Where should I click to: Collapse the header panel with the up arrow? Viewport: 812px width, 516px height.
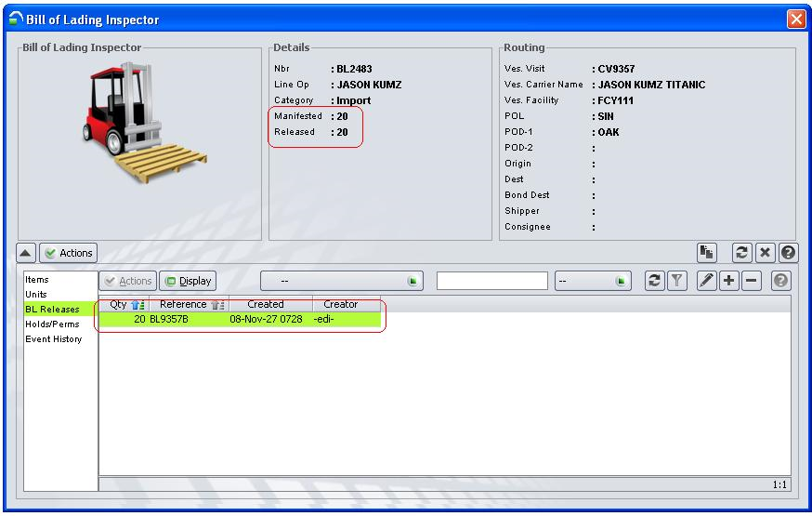pos(25,253)
